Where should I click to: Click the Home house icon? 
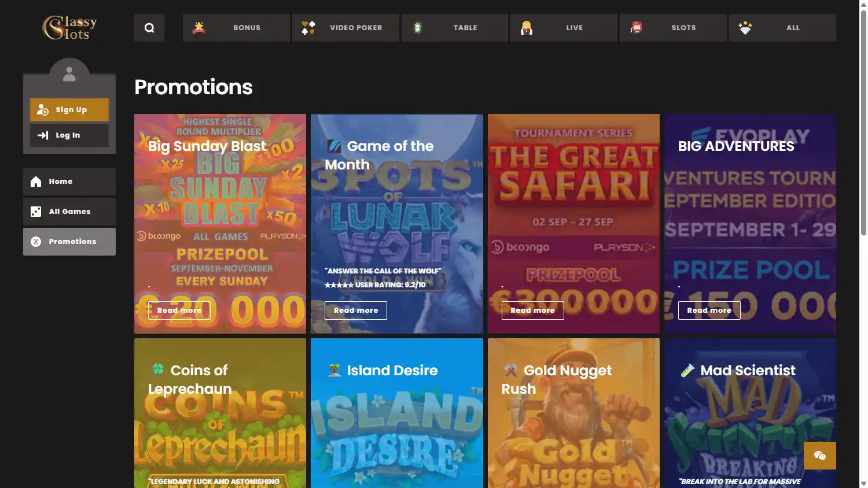click(36, 182)
